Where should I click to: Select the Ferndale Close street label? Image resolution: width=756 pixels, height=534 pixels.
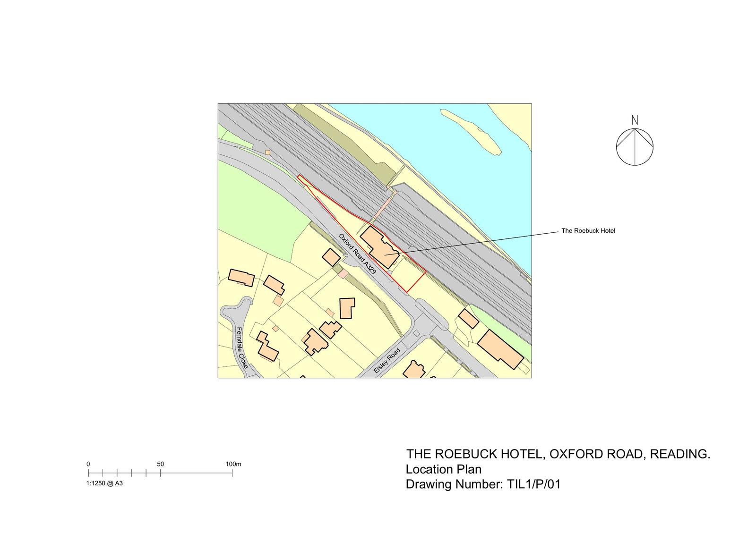241,348
